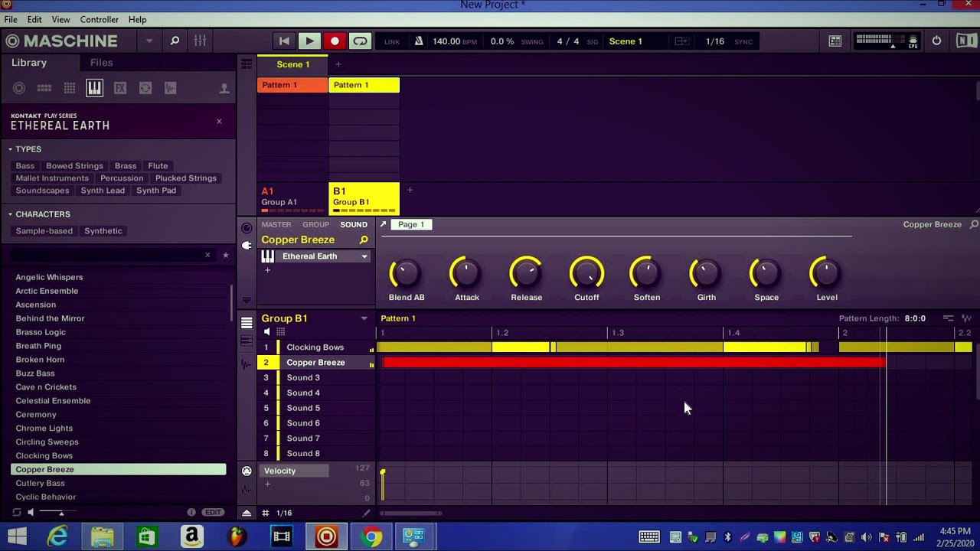Click the library search text field
980x551 pixels.
coord(107,255)
